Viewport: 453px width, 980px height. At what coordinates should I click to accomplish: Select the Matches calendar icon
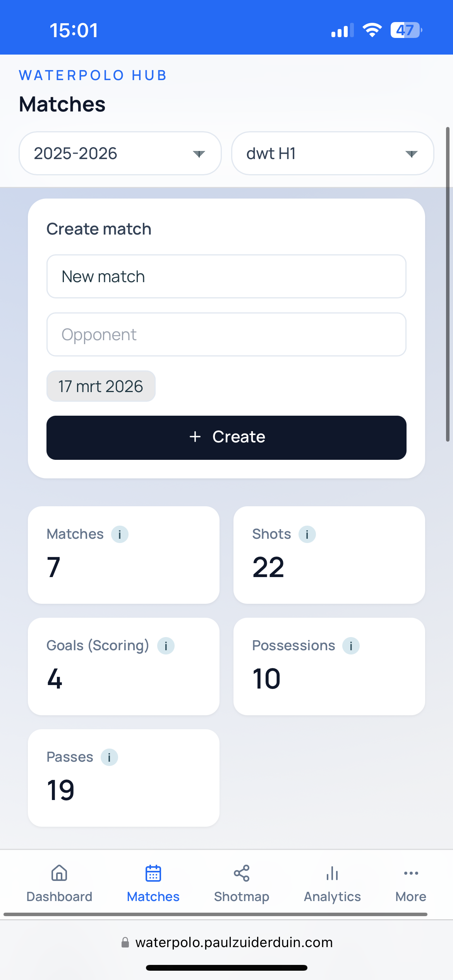tap(153, 873)
